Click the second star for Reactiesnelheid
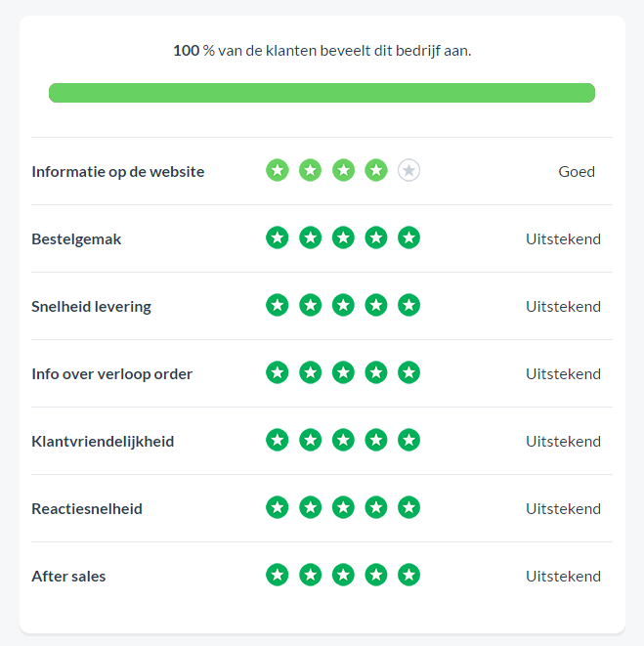Screen dimensions: 644x646 point(310,507)
